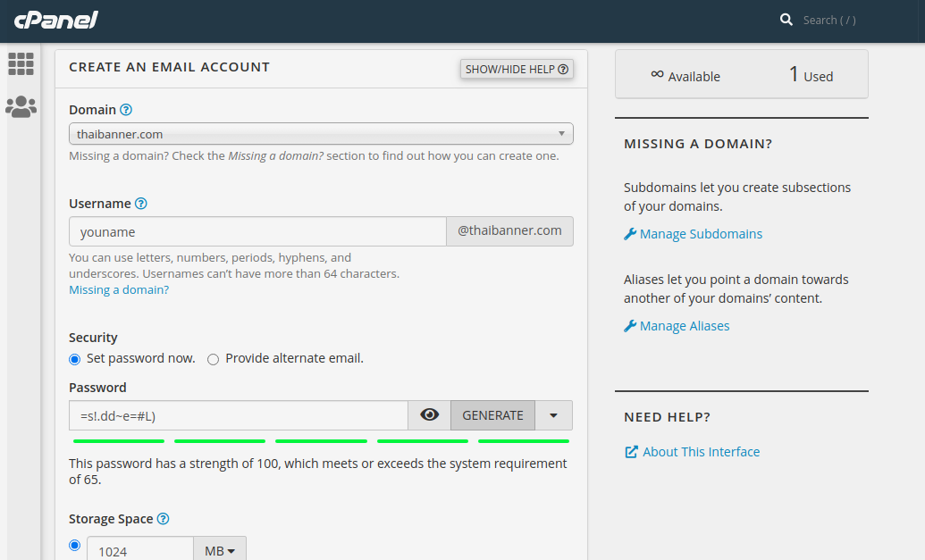Click the Storage Space help icon
925x560 pixels.
coord(163,519)
